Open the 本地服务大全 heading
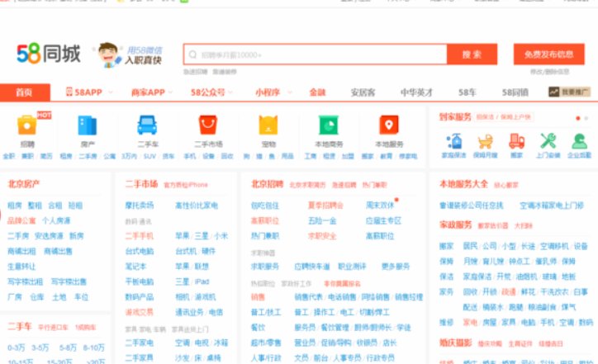This screenshot has height=364, width=598. coord(463,184)
